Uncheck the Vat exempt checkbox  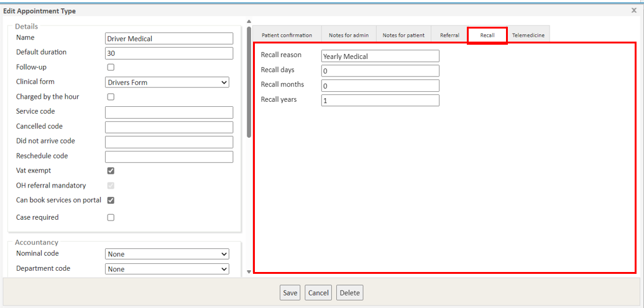pos(111,171)
